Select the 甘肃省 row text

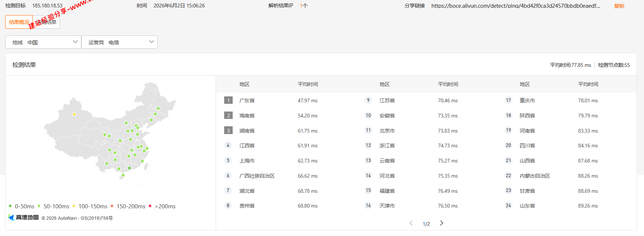pyautogui.click(x=527, y=191)
